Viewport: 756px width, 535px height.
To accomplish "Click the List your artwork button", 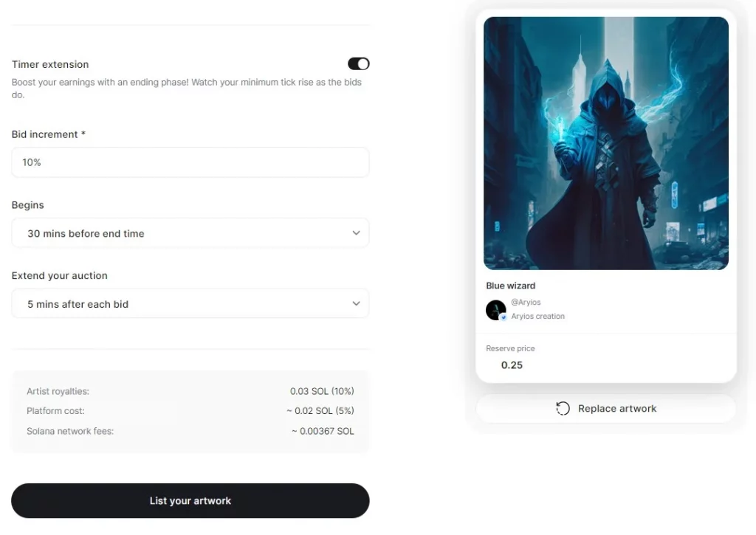I will click(x=190, y=501).
